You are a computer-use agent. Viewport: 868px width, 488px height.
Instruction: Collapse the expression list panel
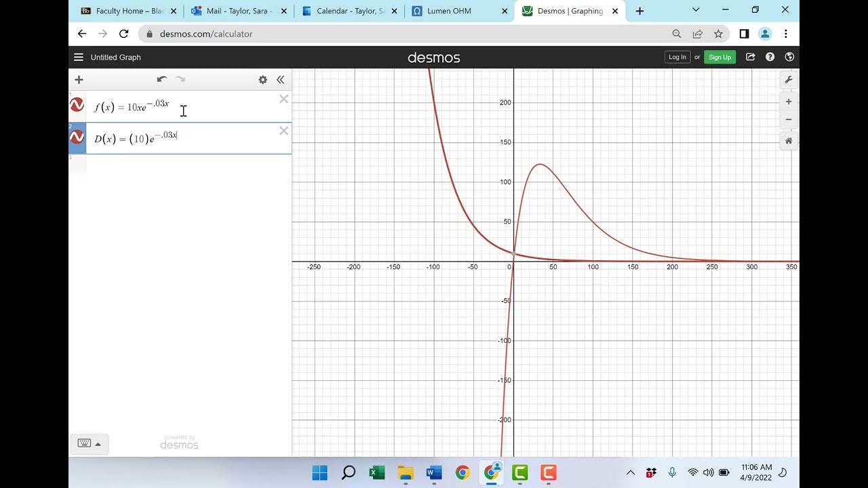point(280,80)
